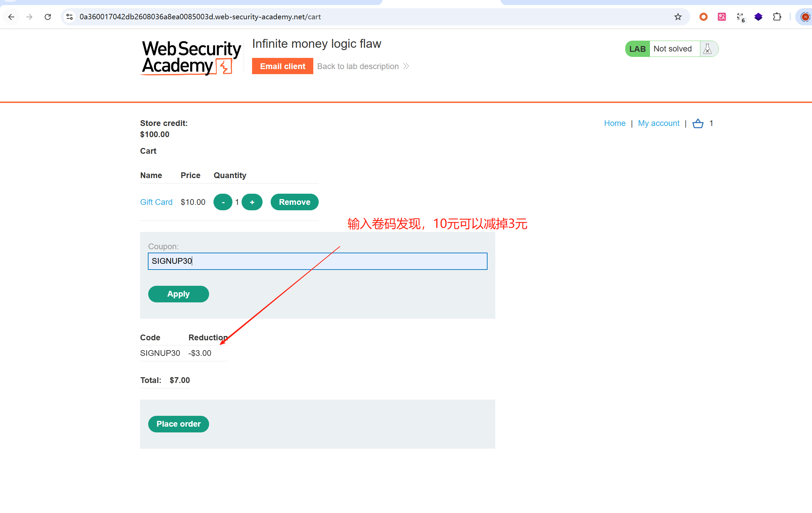Click the orange circle extension icon
The height and width of the screenshot is (513, 812).
[703, 17]
